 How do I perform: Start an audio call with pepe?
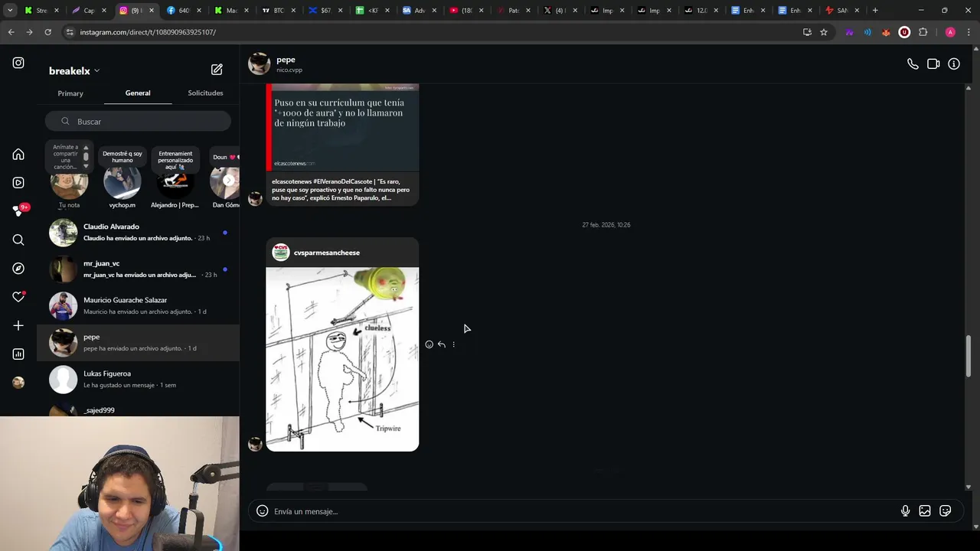(913, 64)
